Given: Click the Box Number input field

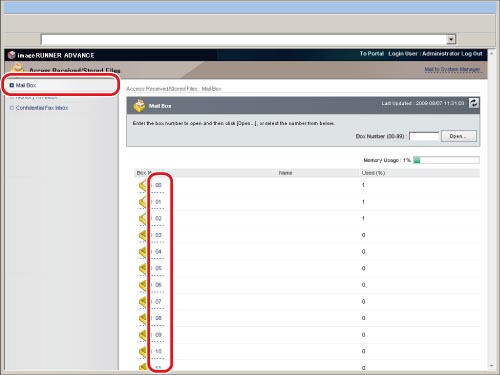Looking at the screenshot, I should 424,136.
